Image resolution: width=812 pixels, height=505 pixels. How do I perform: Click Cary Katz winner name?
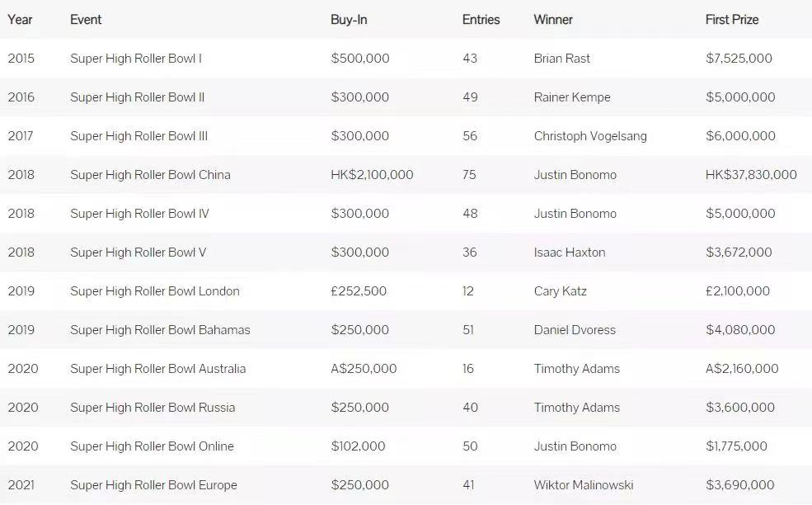tap(561, 291)
